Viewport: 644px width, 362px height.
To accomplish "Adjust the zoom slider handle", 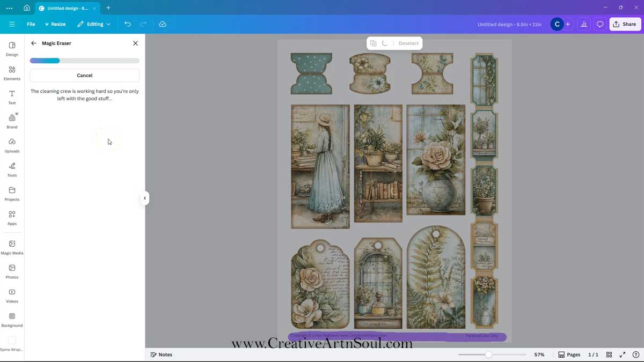I will [488, 354].
